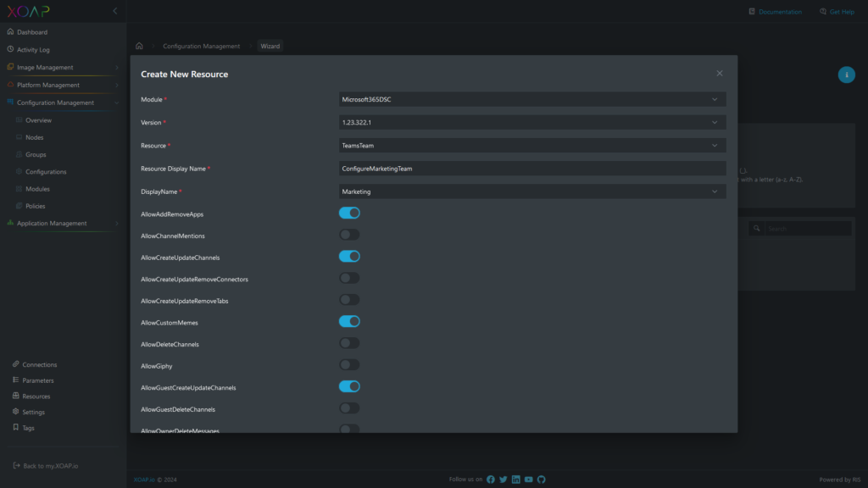Click the Application Management icon
The width and height of the screenshot is (868, 488).
(10, 223)
